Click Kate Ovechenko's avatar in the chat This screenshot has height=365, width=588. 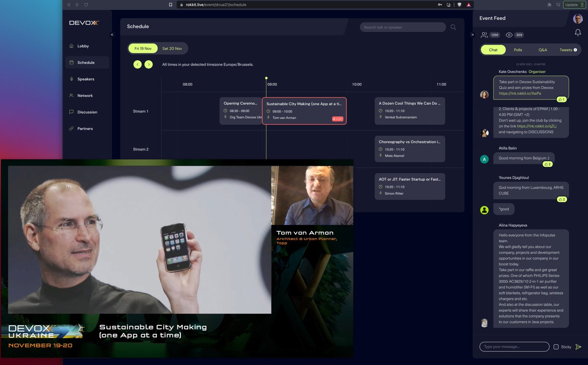click(x=484, y=95)
